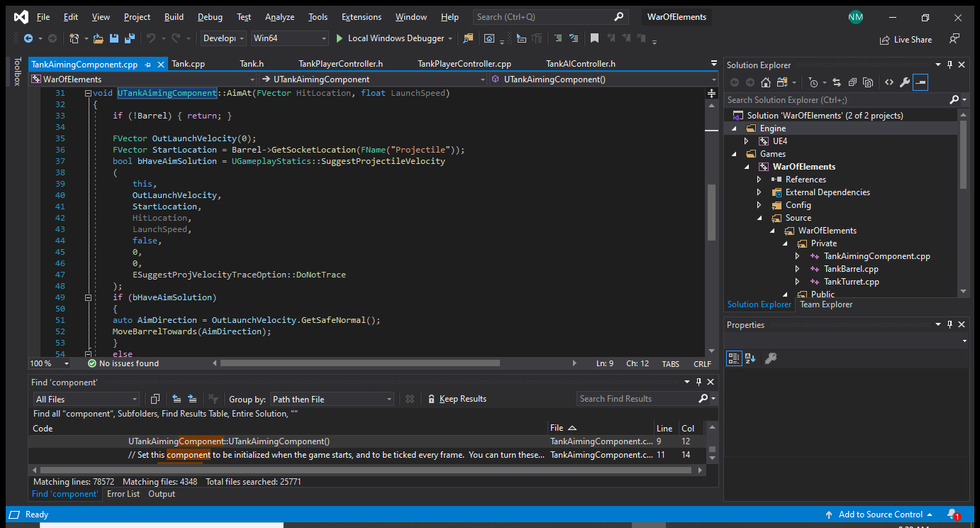Click Collapse All in Solution Explorer toolbar
The height and width of the screenshot is (528, 980).
click(x=852, y=82)
